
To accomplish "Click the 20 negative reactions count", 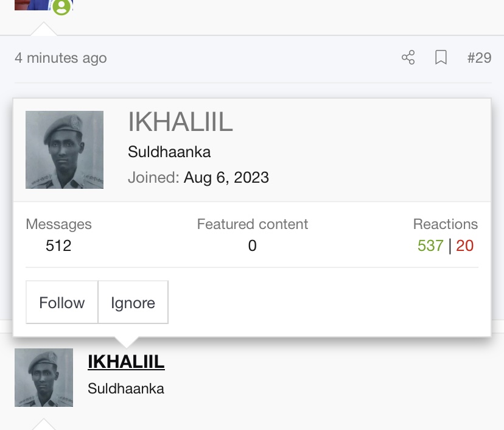I will (465, 245).
